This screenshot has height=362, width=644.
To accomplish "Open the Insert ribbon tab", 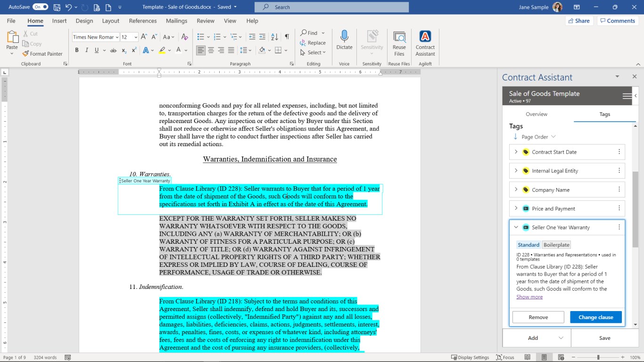I will coord(59,21).
